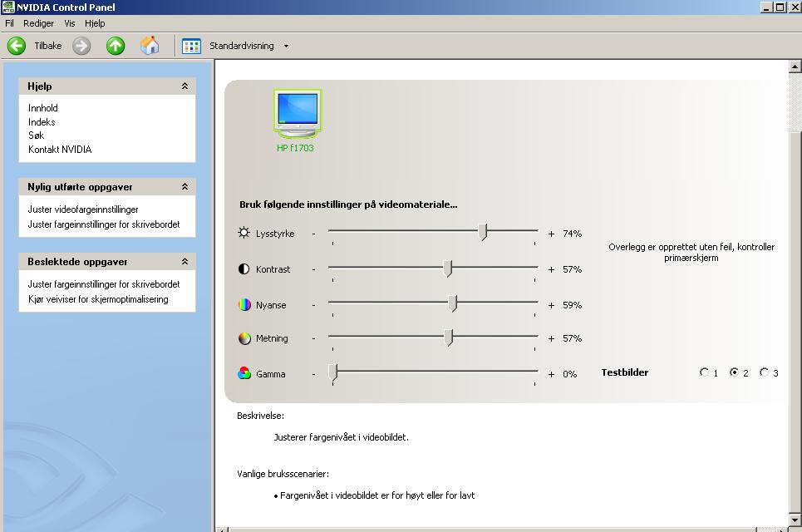802x532 pixels.
Task: Click the Lysstyrke sun icon
Action: coord(244,233)
